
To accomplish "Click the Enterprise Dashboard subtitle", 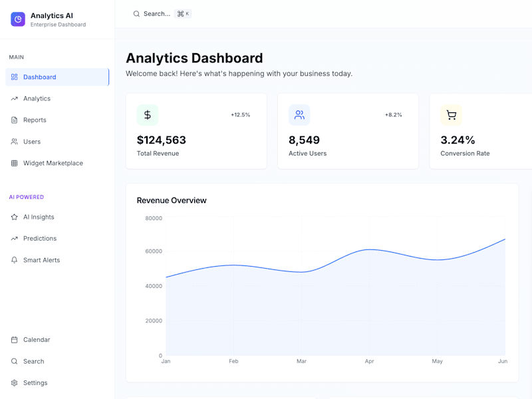I will [x=59, y=25].
